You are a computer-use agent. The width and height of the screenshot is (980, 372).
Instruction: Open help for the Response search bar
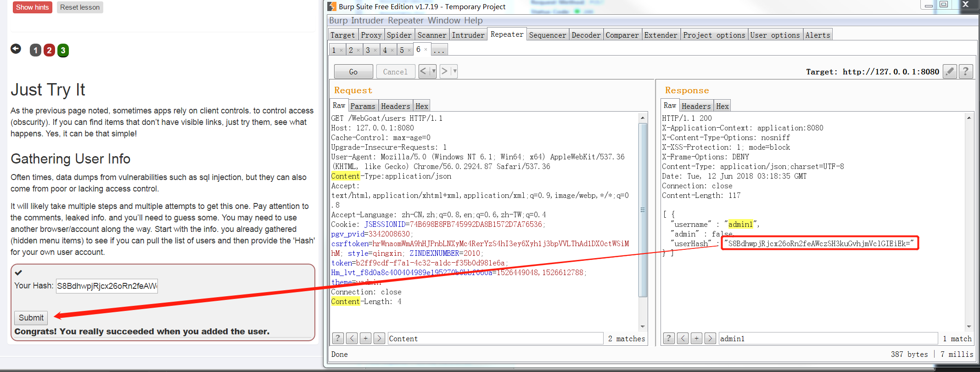669,338
